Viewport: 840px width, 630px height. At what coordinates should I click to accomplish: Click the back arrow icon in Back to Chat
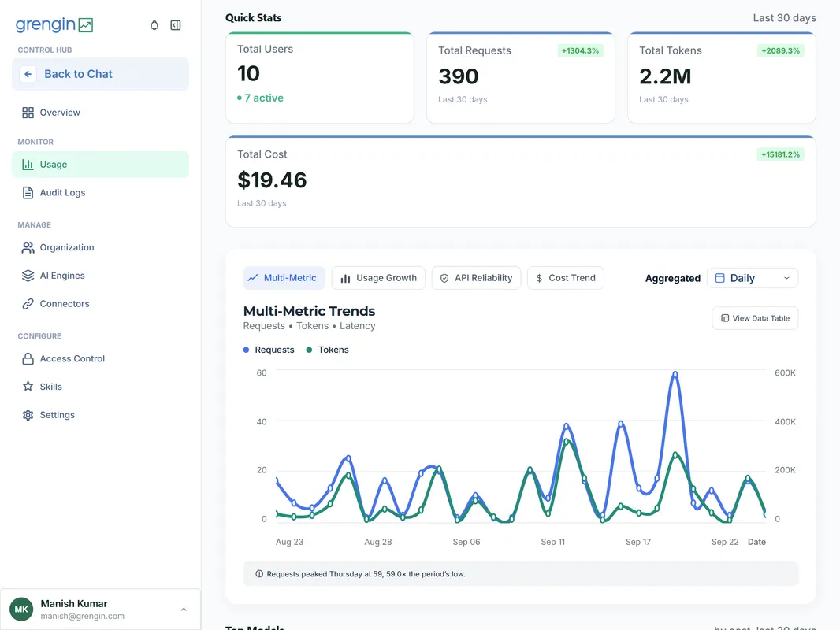(28, 74)
